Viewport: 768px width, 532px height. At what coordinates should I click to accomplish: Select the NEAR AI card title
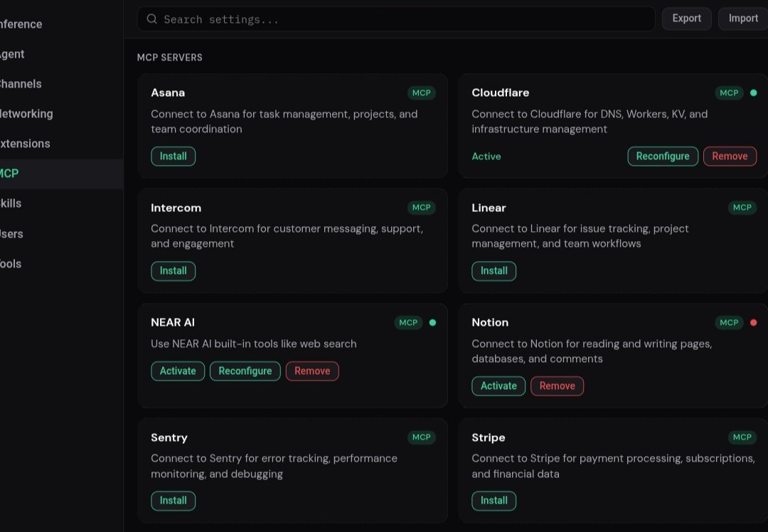[172, 322]
